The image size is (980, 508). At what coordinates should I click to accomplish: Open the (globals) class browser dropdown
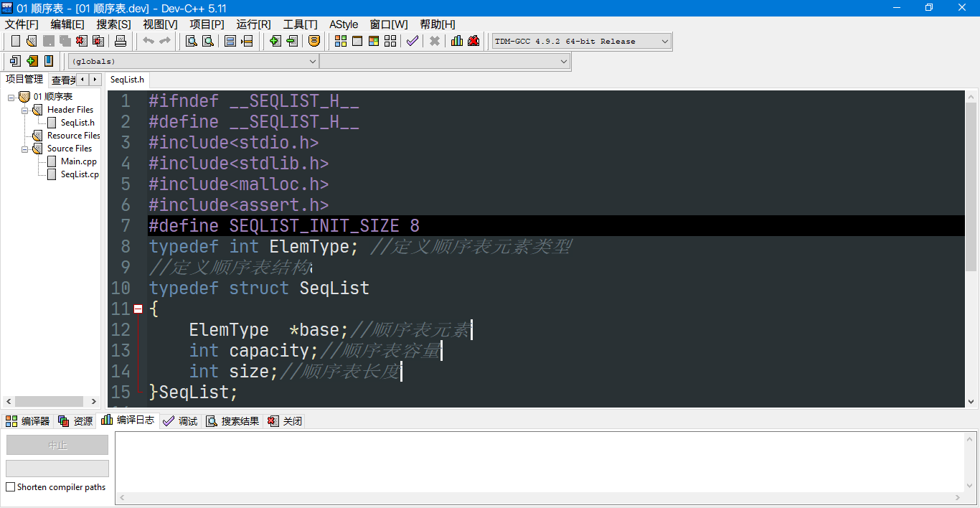click(x=313, y=61)
